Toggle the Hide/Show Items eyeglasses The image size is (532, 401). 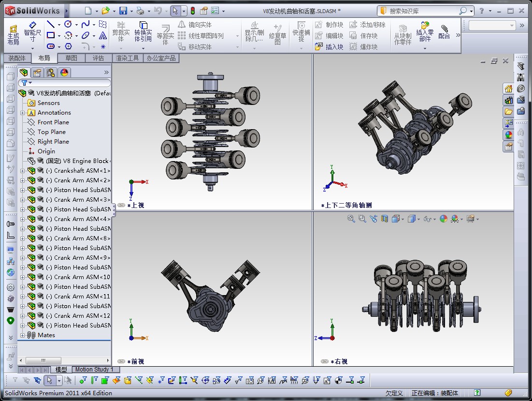(x=427, y=218)
